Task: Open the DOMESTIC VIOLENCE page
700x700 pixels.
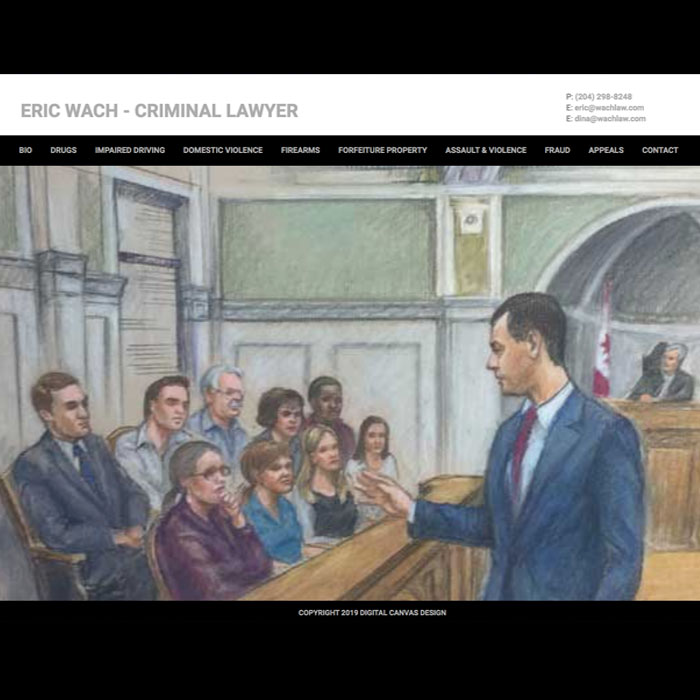Action: point(223,150)
